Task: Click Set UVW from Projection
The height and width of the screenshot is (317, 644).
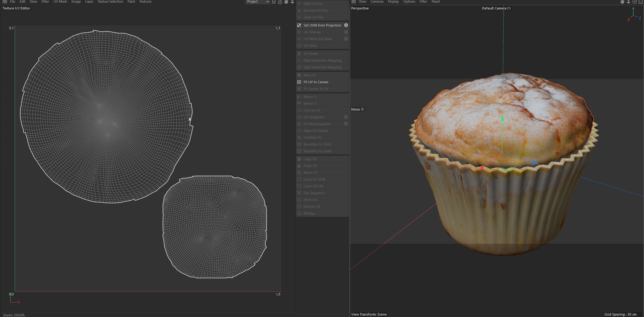Action: 322,25
